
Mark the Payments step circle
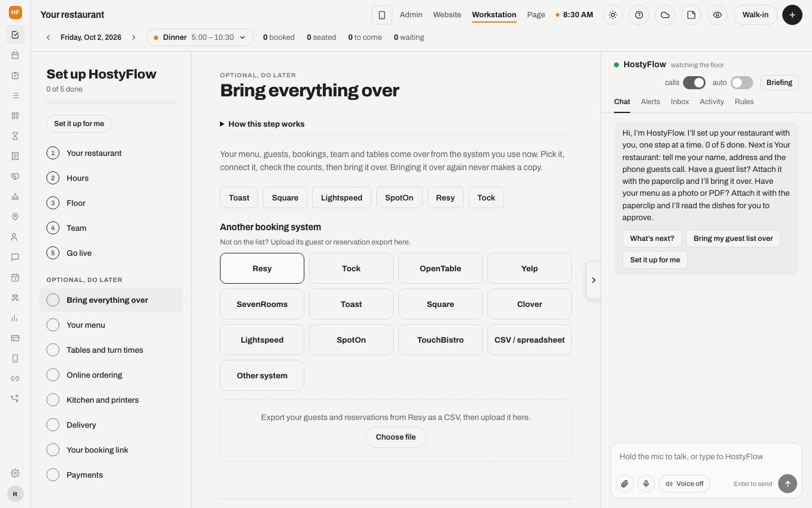pyautogui.click(x=53, y=475)
